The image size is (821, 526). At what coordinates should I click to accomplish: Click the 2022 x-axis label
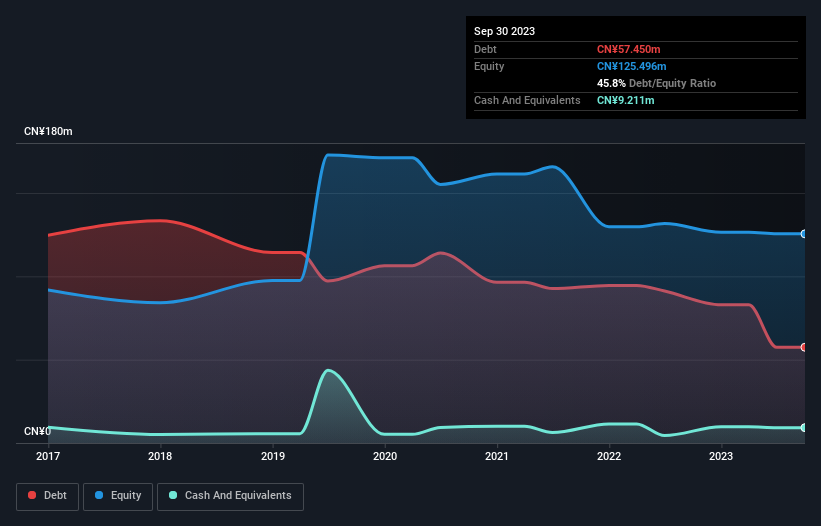(x=609, y=456)
